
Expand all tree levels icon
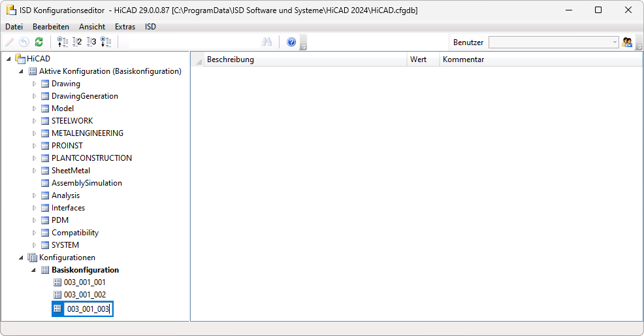click(x=106, y=42)
